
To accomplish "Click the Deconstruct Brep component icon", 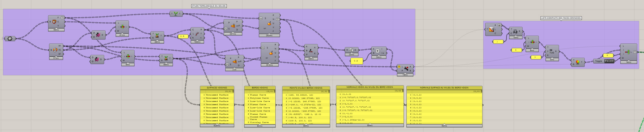I will (x=54, y=22).
